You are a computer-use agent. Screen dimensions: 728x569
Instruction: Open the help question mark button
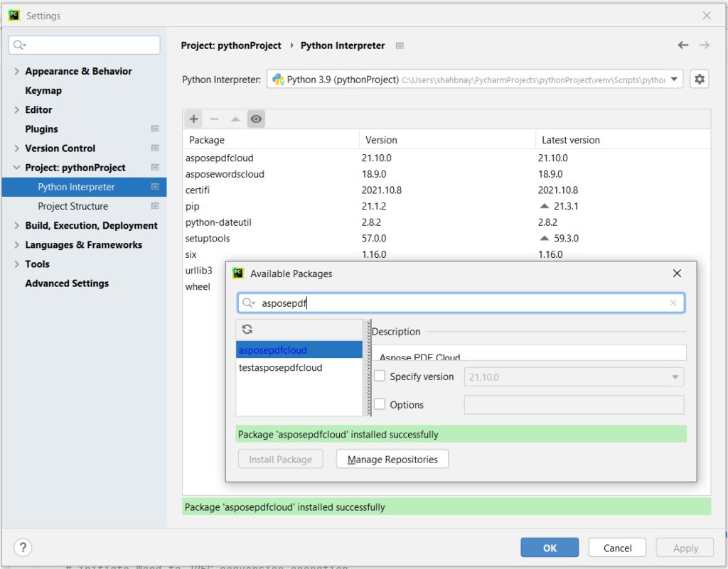[23, 548]
